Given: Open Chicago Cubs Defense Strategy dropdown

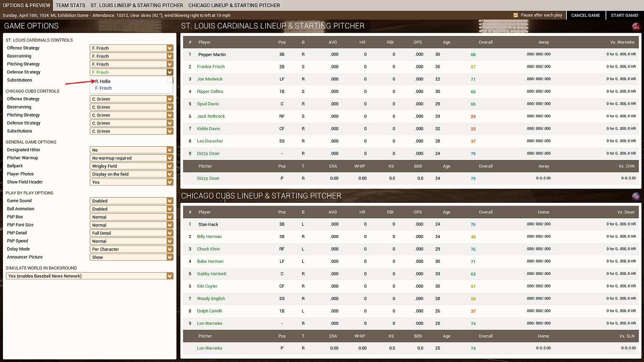Looking at the screenshot, I should [131, 123].
